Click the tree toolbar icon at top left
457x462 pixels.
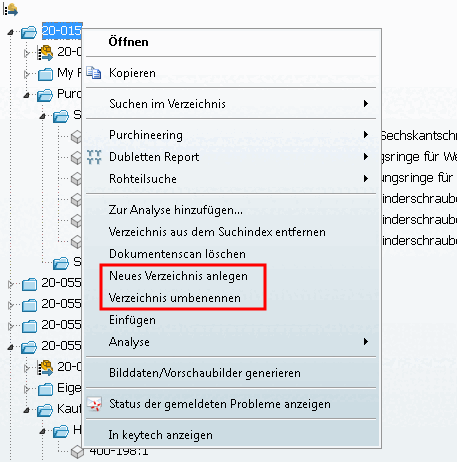(10, 9)
